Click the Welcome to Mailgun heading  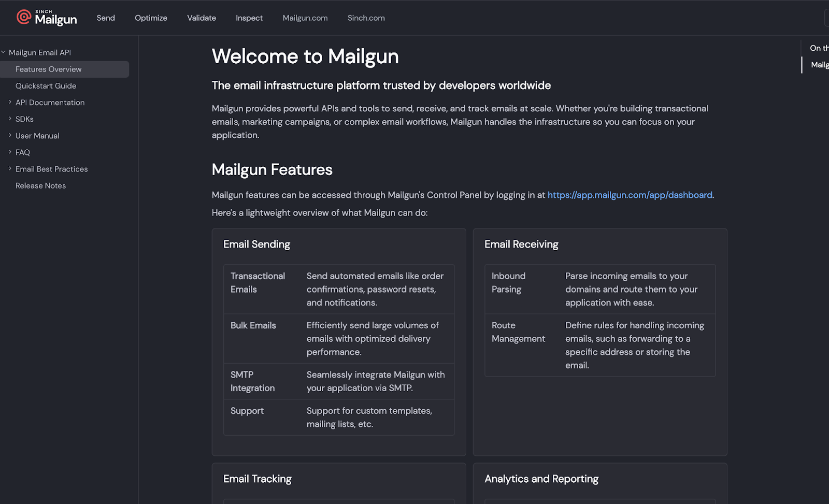(305, 56)
